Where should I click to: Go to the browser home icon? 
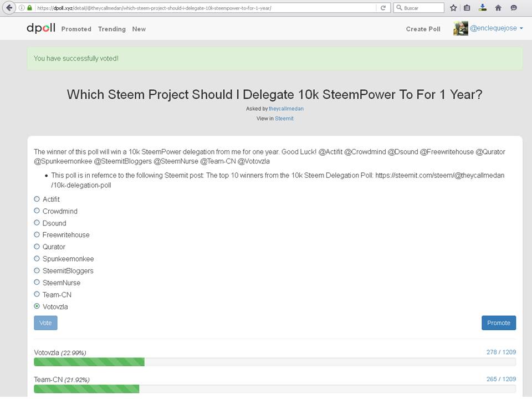tap(498, 8)
